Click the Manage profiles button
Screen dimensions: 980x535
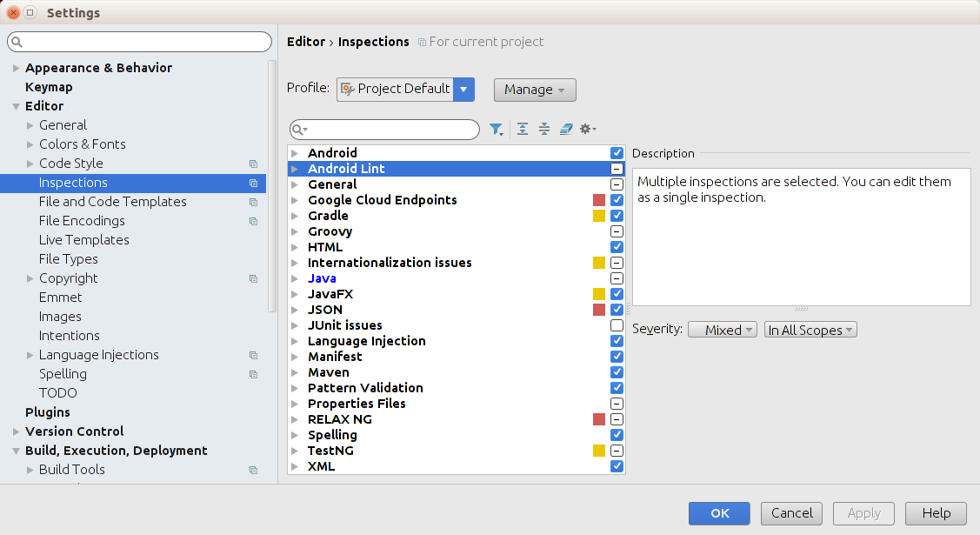tap(535, 90)
